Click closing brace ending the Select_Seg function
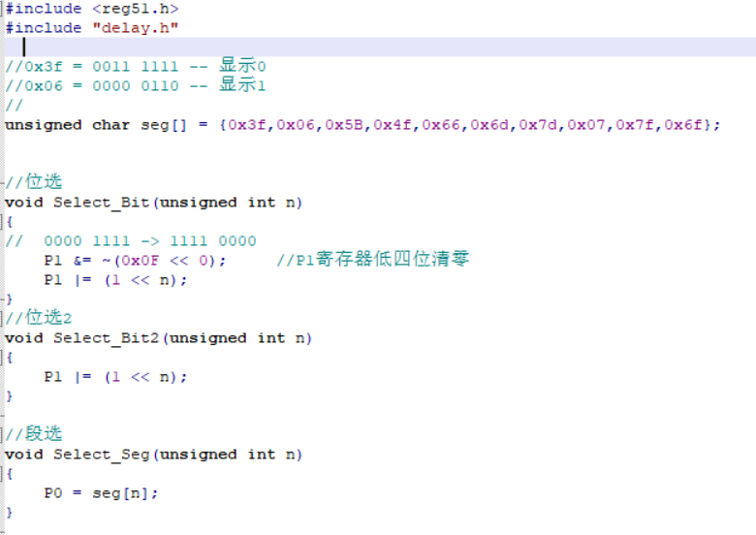Image resolution: width=756 pixels, height=535 pixels. (9, 513)
